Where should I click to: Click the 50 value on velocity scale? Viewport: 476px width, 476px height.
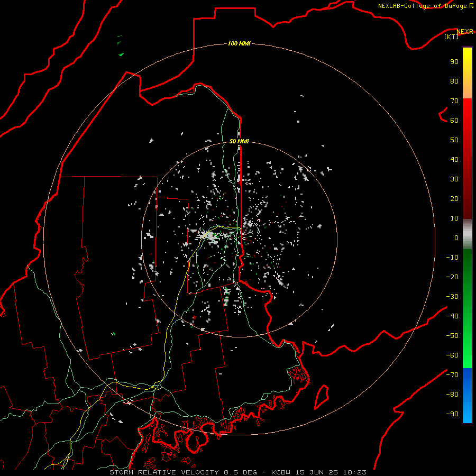click(454, 140)
